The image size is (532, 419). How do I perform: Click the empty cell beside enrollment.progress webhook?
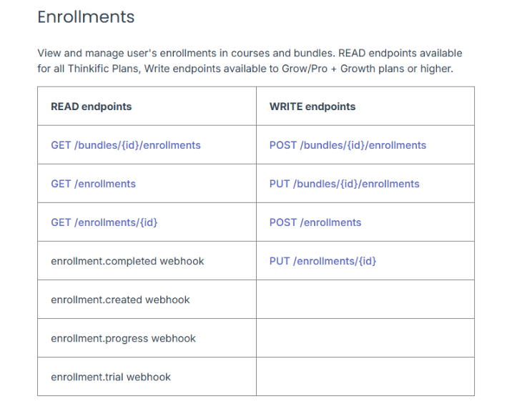365,338
